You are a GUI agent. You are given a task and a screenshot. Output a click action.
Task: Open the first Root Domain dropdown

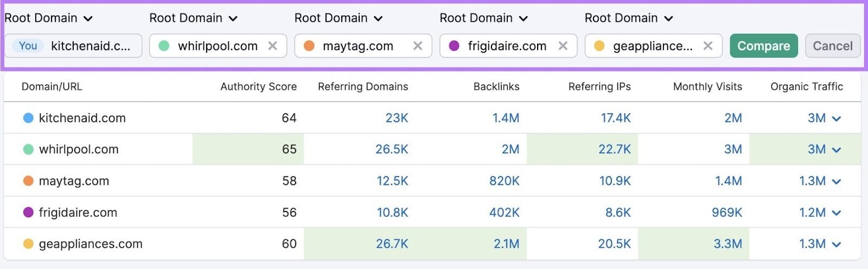coord(48,18)
